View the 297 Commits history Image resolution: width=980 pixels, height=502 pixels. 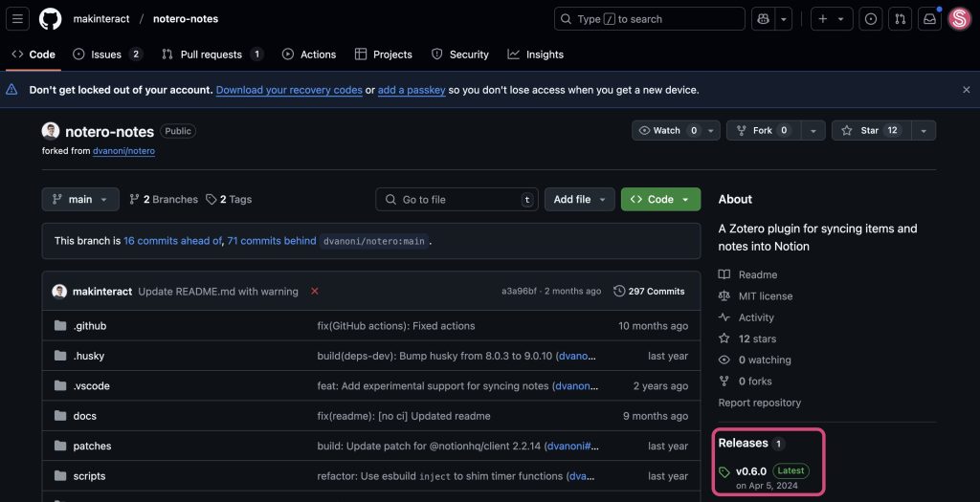649,291
